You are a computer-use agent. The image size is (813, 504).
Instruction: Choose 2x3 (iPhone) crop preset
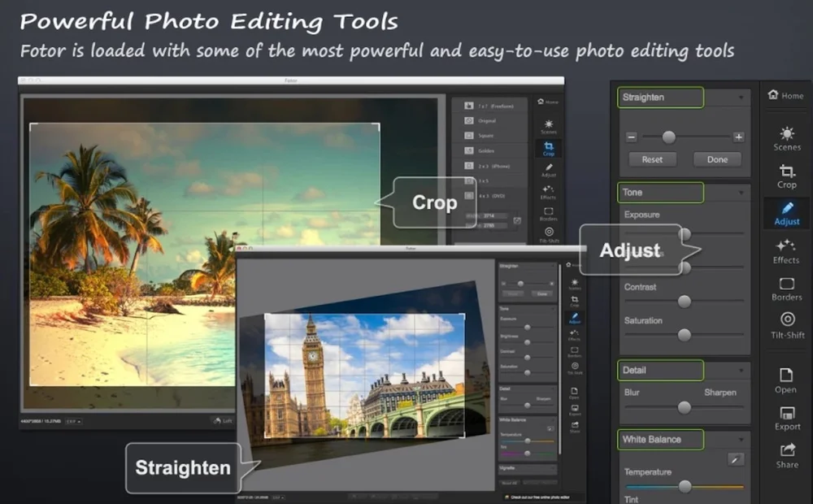[x=490, y=166]
